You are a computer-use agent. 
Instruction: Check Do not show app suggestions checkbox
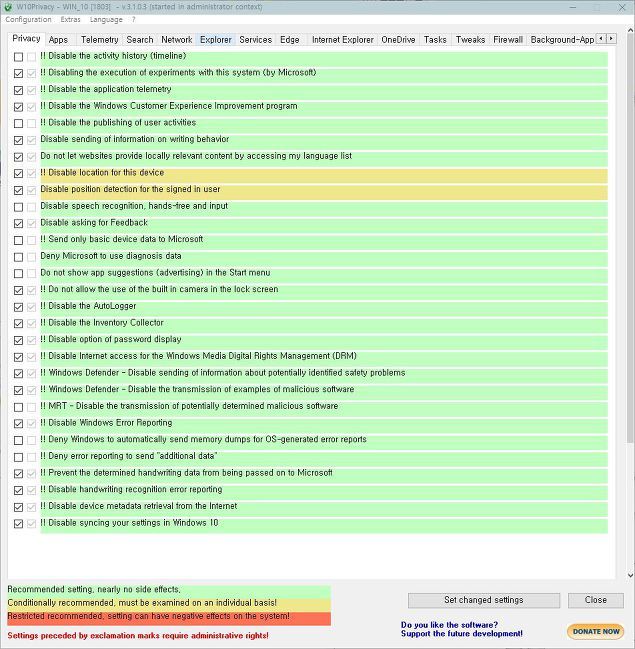pyautogui.click(x=18, y=273)
